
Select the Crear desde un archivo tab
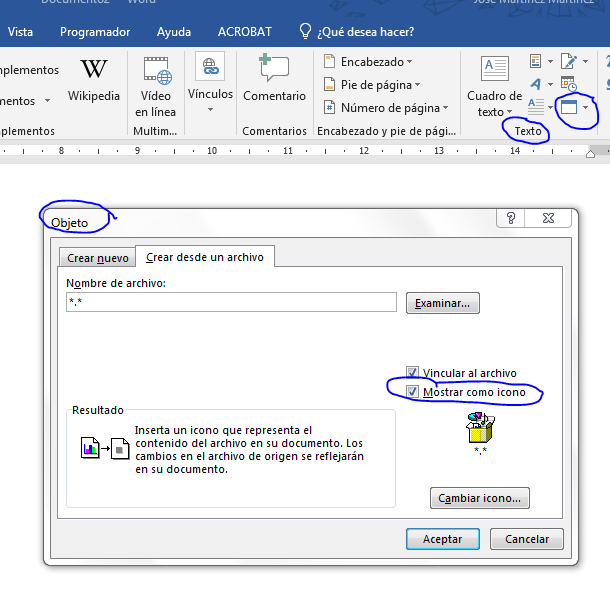(205, 257)
